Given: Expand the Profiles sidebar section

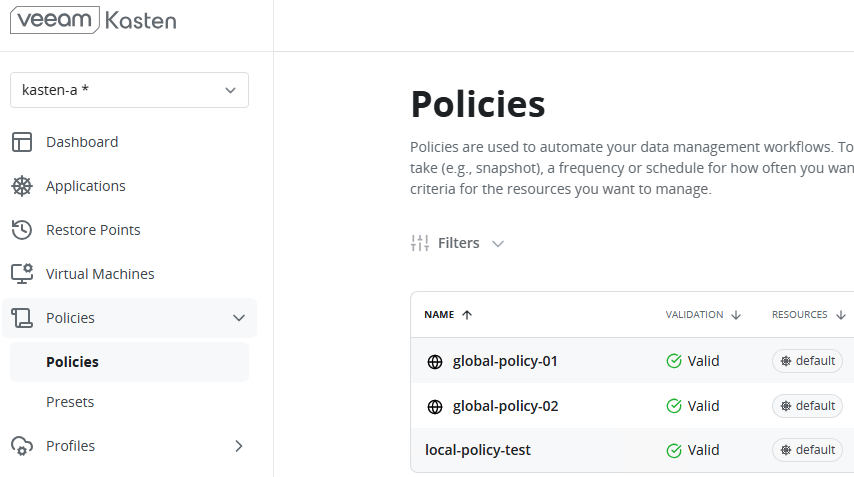Looking at the screenshot, I should (238, 446).
